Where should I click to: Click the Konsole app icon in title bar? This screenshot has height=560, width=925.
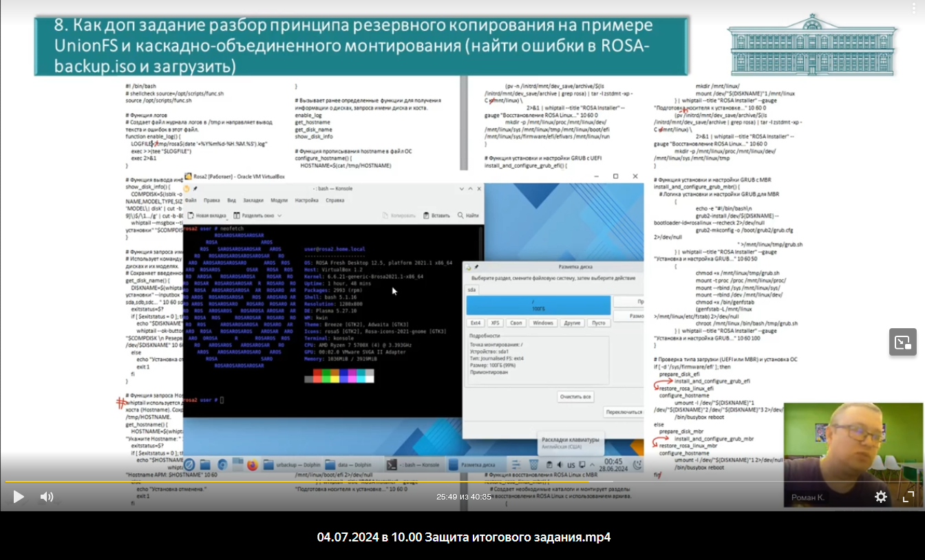pos(187,189)
